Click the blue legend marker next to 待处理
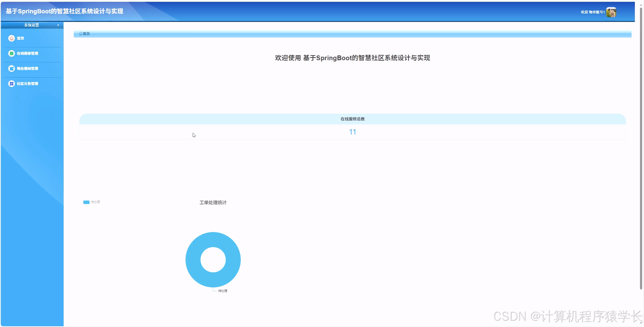This screenshot has height=327, width=644. coord(86,202)
